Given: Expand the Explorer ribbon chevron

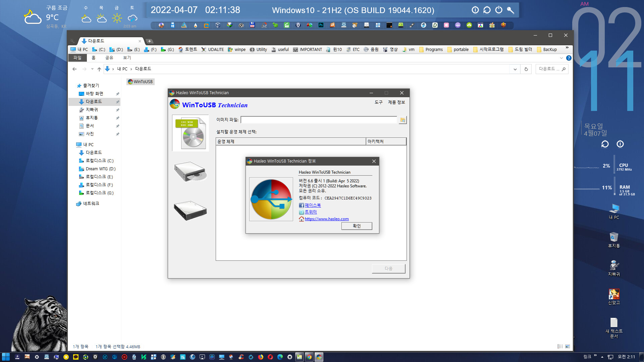Looking at the screenshot, I should coord(561,58).
